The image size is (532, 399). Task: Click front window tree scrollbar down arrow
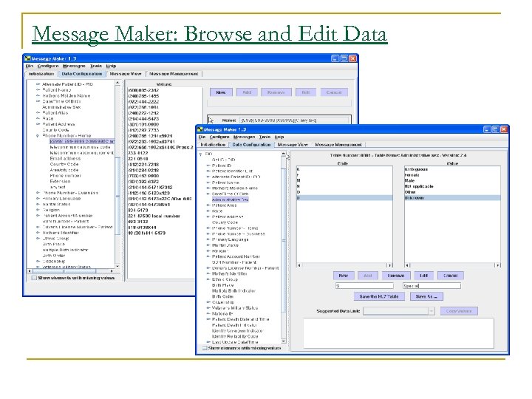tap(282, 341)
